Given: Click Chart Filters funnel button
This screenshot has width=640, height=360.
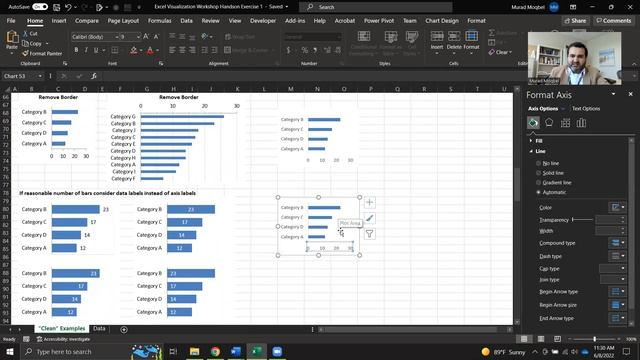Looking at the screenshot, I should coord(369,234).
